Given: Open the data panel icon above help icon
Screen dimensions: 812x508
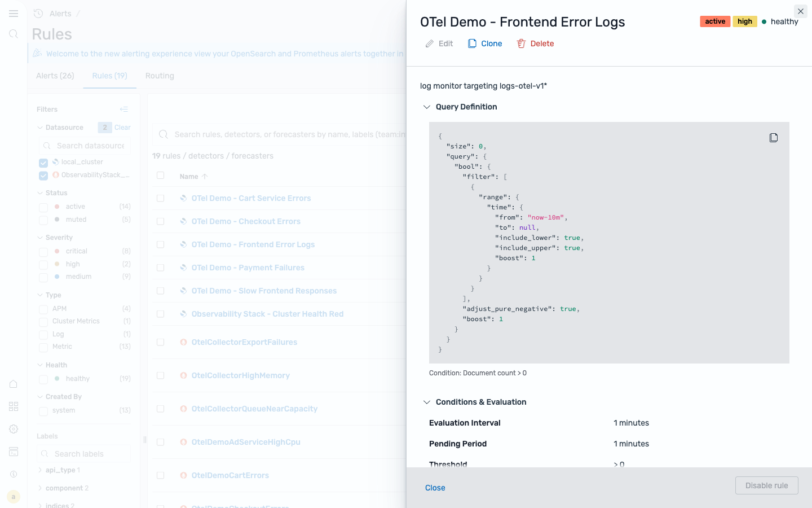Looking at the screenshot, I should 14,452.
